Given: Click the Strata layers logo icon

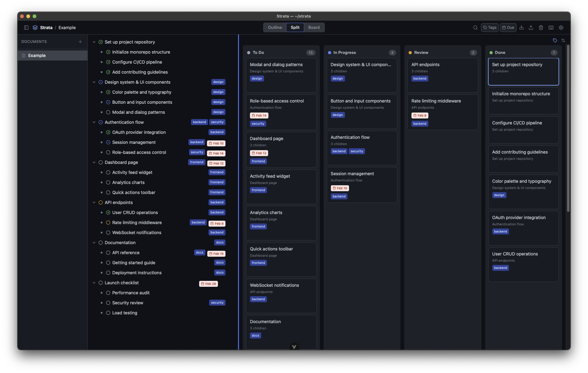Looking at the screenshot, I should (x=35, y=28).
